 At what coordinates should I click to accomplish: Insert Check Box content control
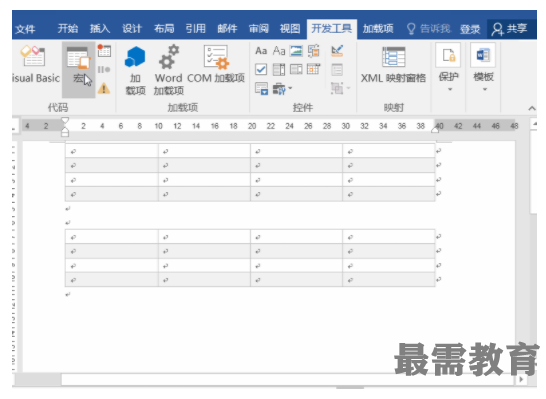261,70
